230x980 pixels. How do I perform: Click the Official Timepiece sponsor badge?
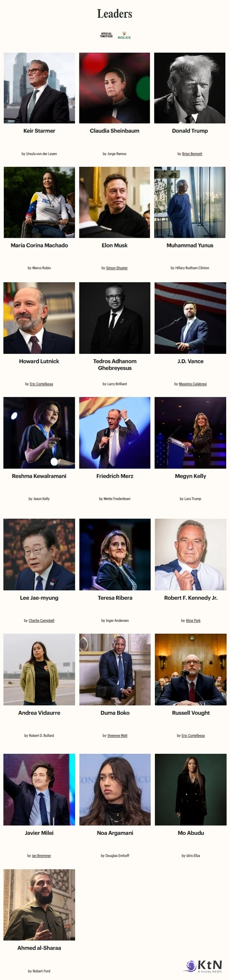tap(106, 35)
